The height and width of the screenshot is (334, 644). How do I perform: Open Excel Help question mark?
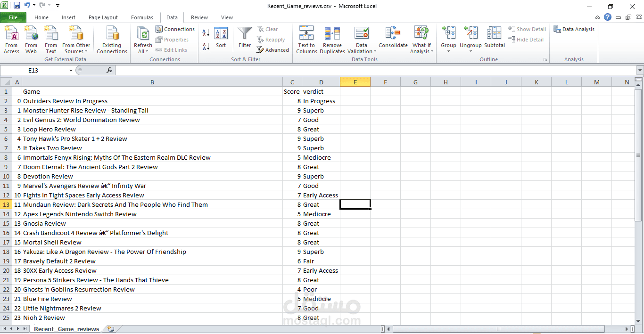608,17
